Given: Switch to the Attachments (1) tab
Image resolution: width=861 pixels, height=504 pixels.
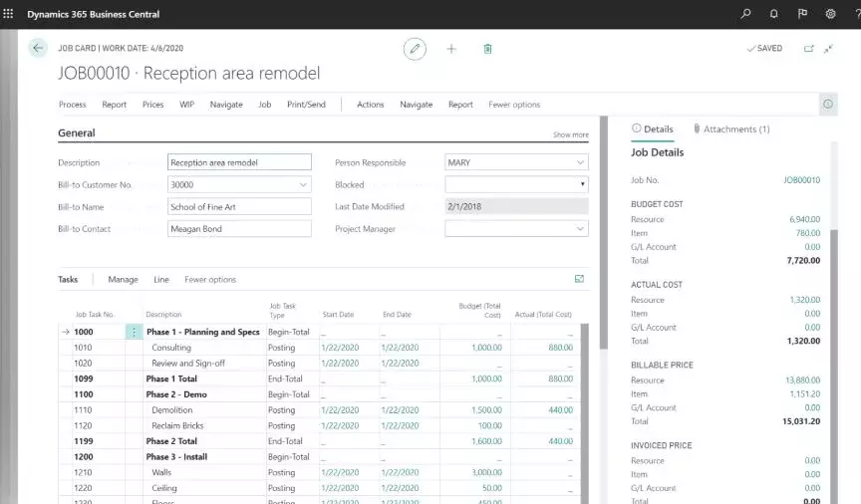Looking at the screenshot, I should [731, 129].
